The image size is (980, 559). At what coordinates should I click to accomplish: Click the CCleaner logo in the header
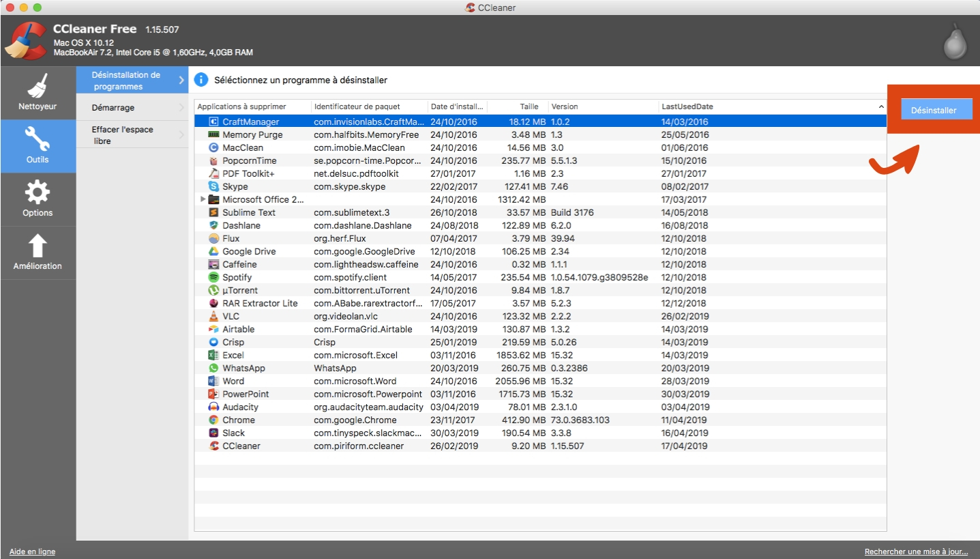pyautogui.click(x=25, y=40)
